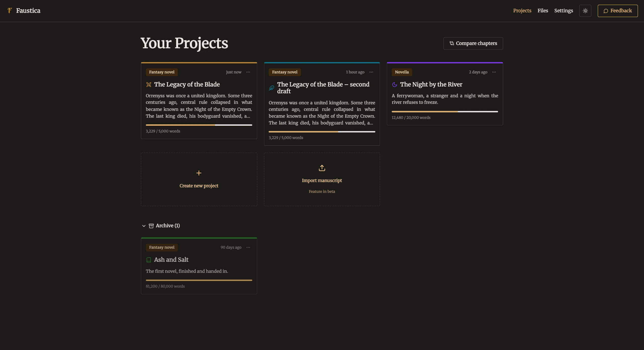Image resolution: width=644 pixels, height=350 pixels.
Task: Click the '12,480 / 20,000 words' count
Action: [411, 118]
